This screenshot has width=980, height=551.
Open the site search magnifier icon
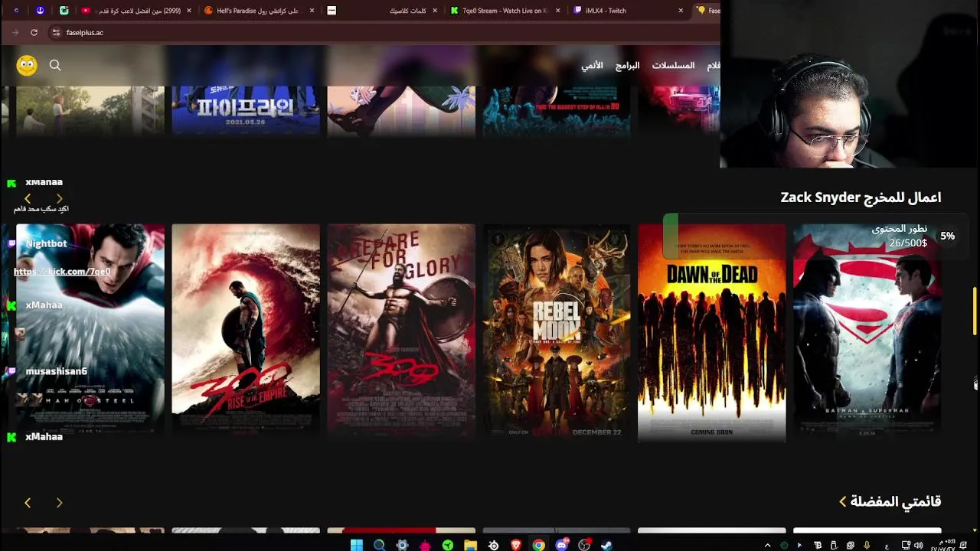pyautogui.click(x=55, y=65)
